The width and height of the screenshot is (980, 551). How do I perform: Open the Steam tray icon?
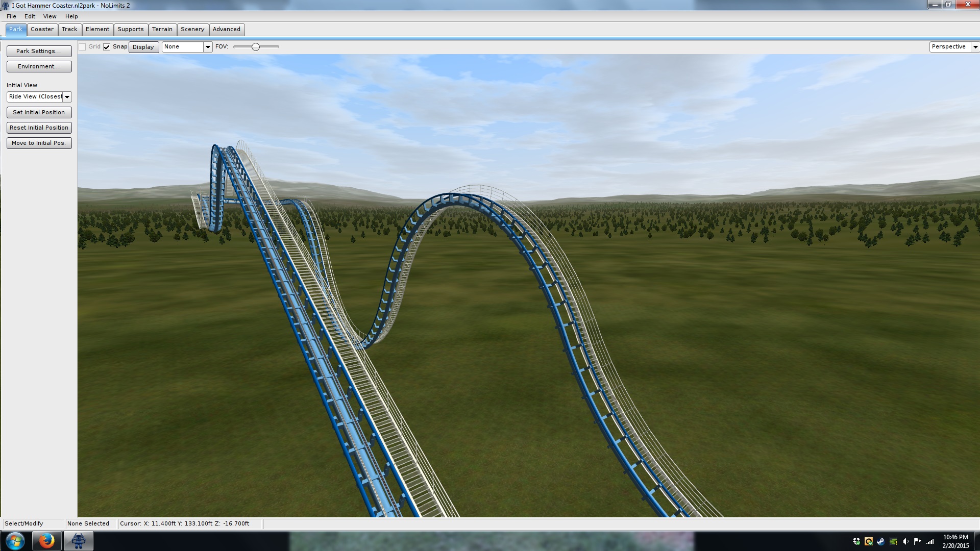pos(881,541)
